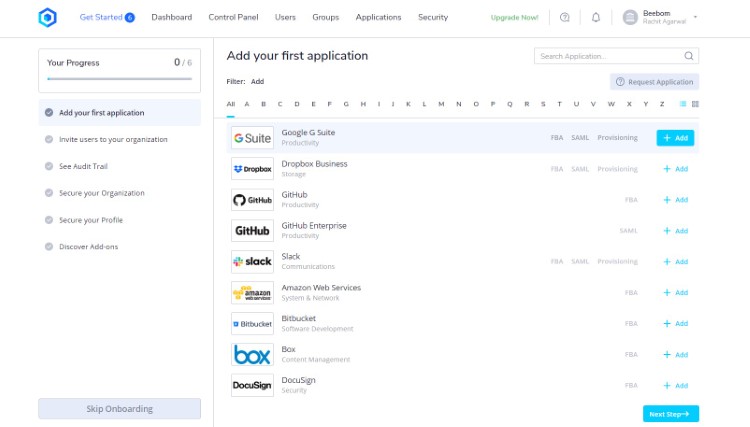Click the Provisioning tag on Slack row
This screenshot has height=427, width=750.
[x=617, y=262]
